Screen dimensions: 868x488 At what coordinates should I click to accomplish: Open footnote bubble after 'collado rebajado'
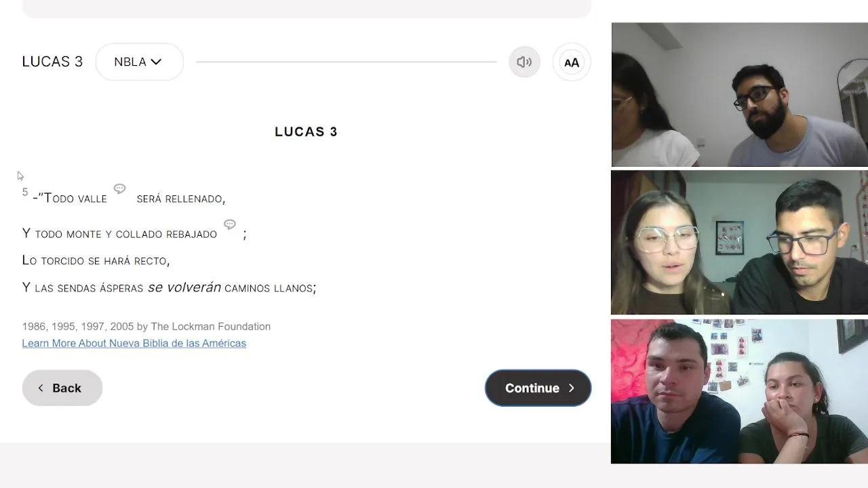[x=230, y=224]
